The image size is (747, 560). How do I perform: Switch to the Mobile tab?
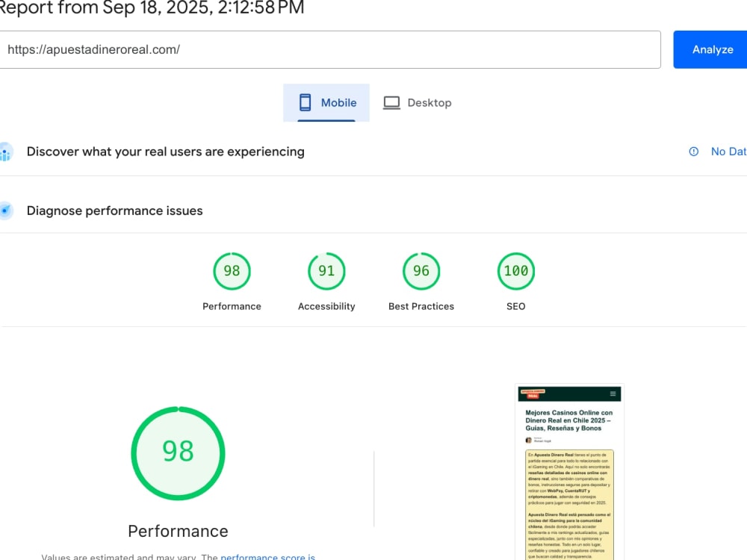(x=326, y=102)
